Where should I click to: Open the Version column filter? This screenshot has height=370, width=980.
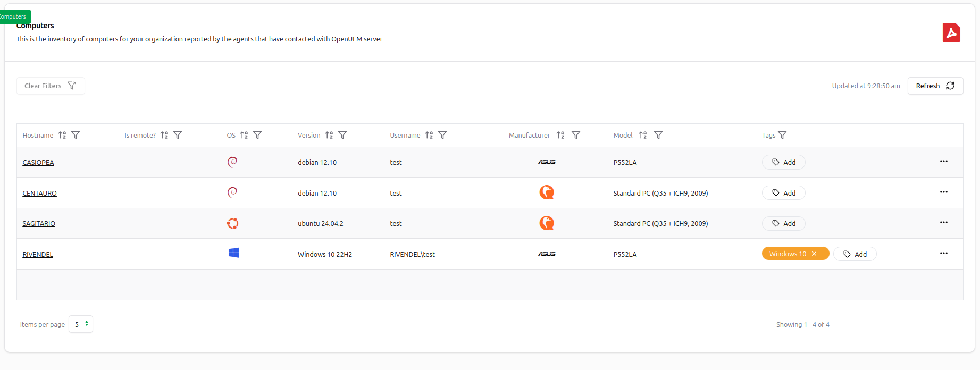[342, 135]
